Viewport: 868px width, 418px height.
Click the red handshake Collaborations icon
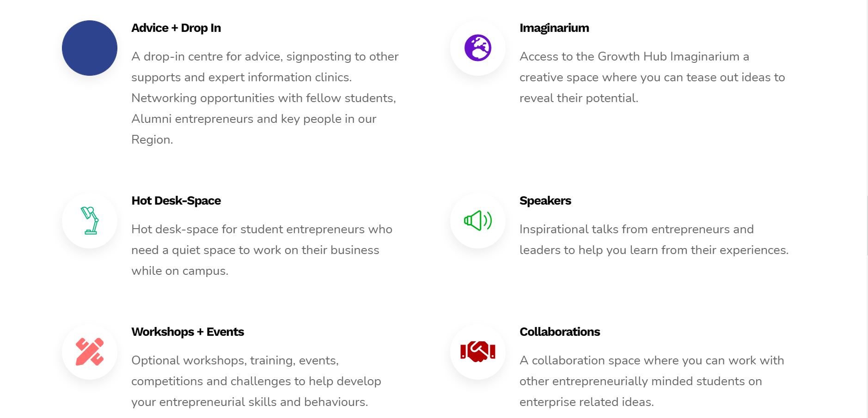click(477, 352)
